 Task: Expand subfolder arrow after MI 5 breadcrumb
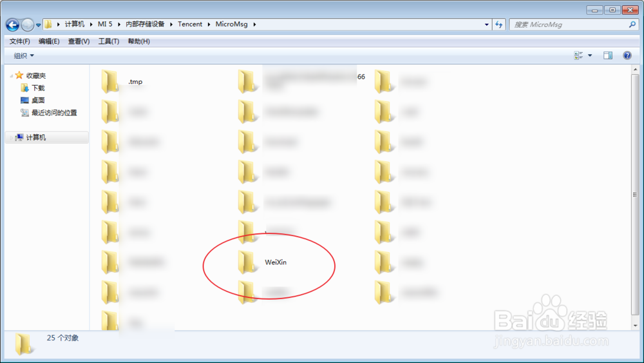(119, 25)
